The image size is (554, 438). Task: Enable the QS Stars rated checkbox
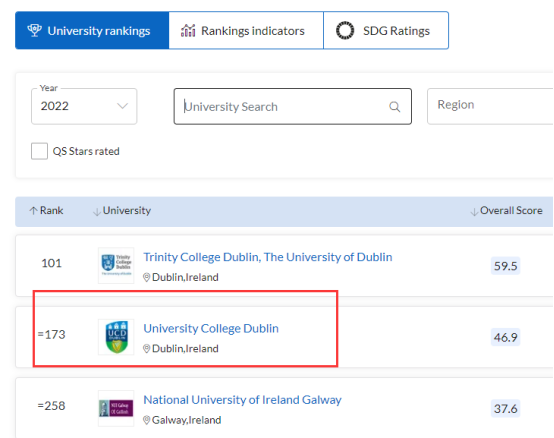coord(39,151)
